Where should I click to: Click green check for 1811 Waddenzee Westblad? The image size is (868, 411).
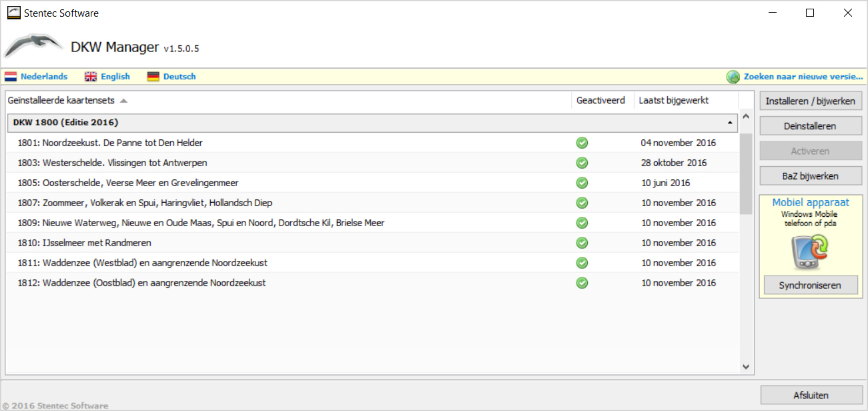point(582,263)
